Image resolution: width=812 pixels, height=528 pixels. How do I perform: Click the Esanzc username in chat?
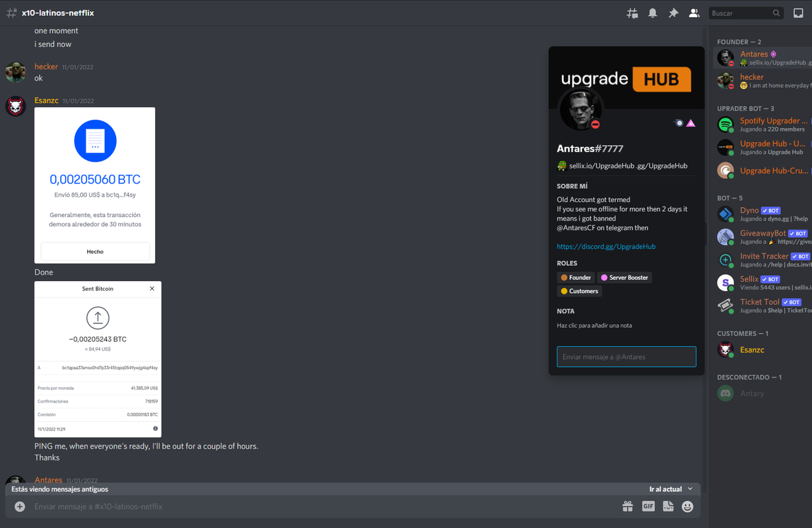(46, 100)
